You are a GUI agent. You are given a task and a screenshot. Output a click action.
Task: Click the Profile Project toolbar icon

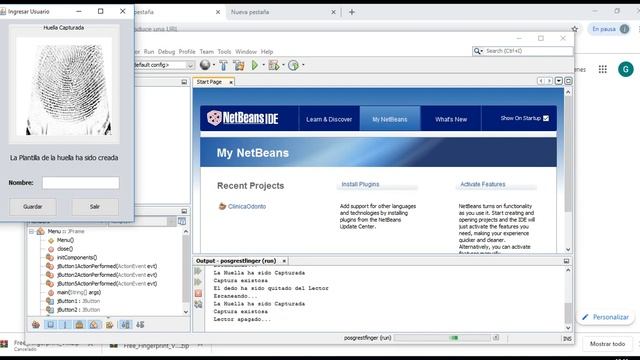[293, 65]
